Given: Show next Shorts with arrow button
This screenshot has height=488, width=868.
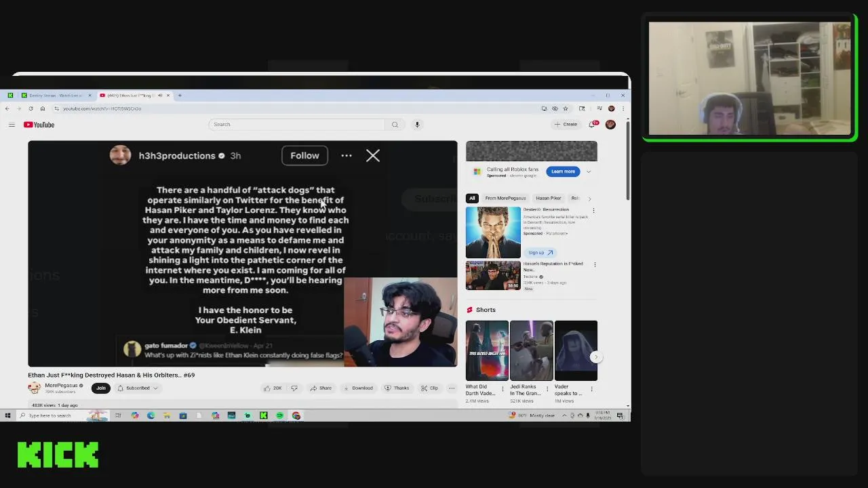Looking at the screenshot, I should (x=595, y=357).
